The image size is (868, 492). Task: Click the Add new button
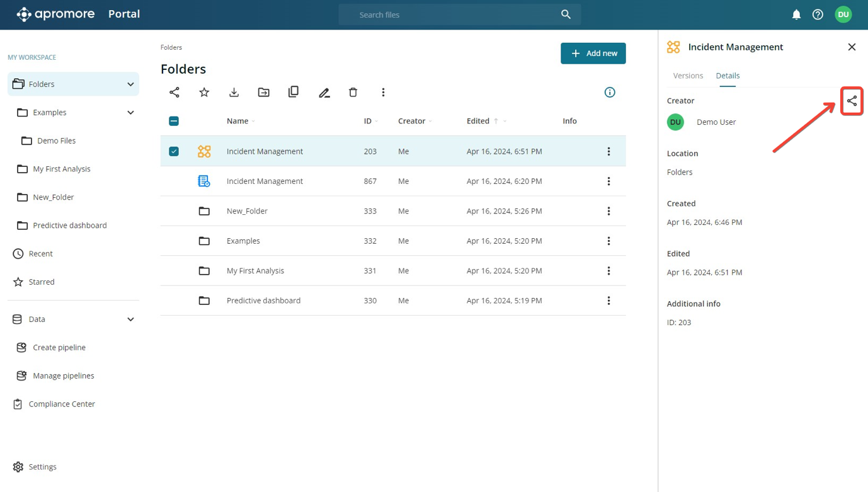click(x=593, y=54)
